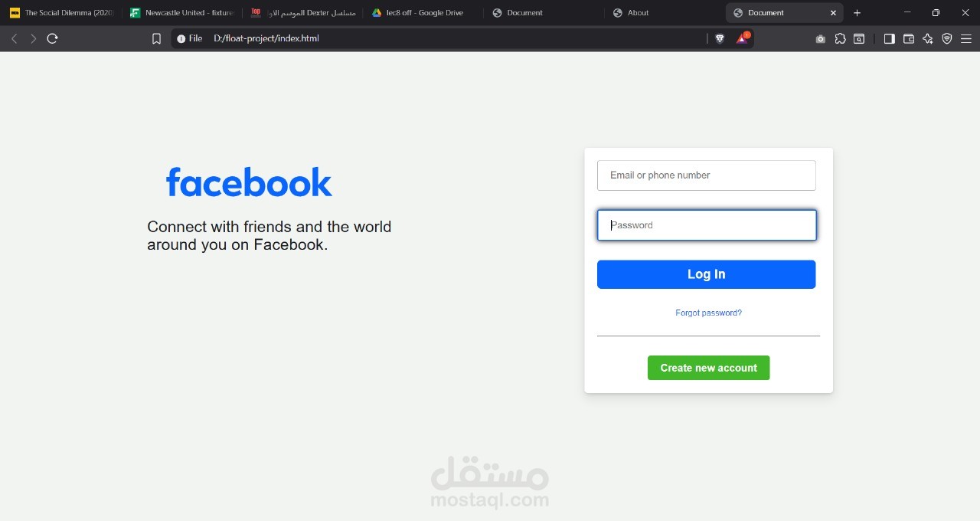
Task: Open the Brave Shields lion icon
Action: point(720,38)
